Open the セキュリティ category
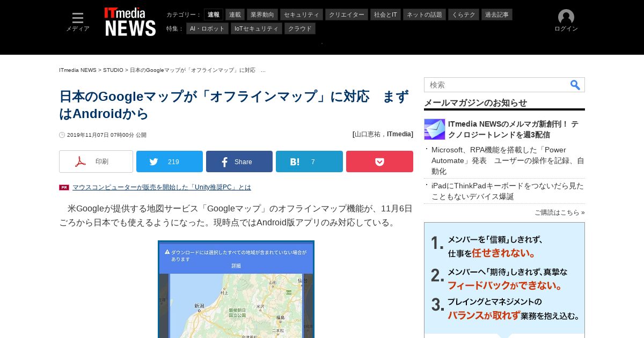The image size is (644, 338). 302,14
